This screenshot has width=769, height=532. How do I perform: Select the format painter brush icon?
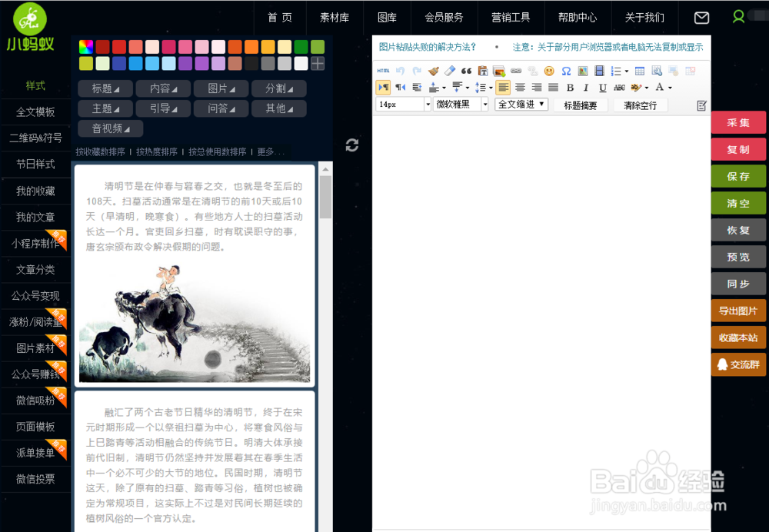434,71
